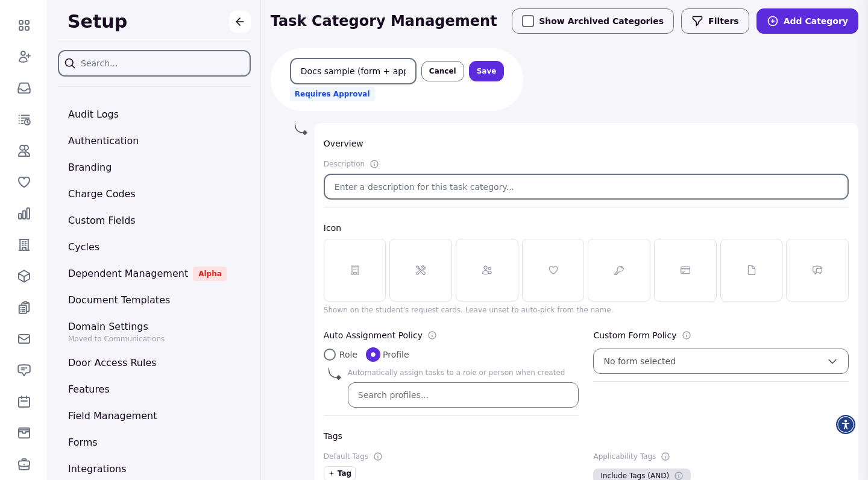The width and height of the screenshot is (868, 480).
Task: Click the add user icon in left rail
Action: pyautogui.click(x=24, y=57)
